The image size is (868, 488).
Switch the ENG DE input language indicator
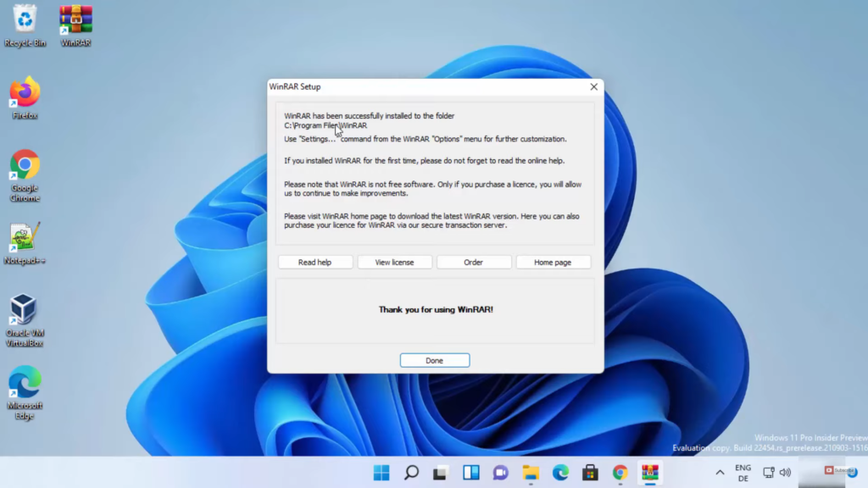coord(743,473)
